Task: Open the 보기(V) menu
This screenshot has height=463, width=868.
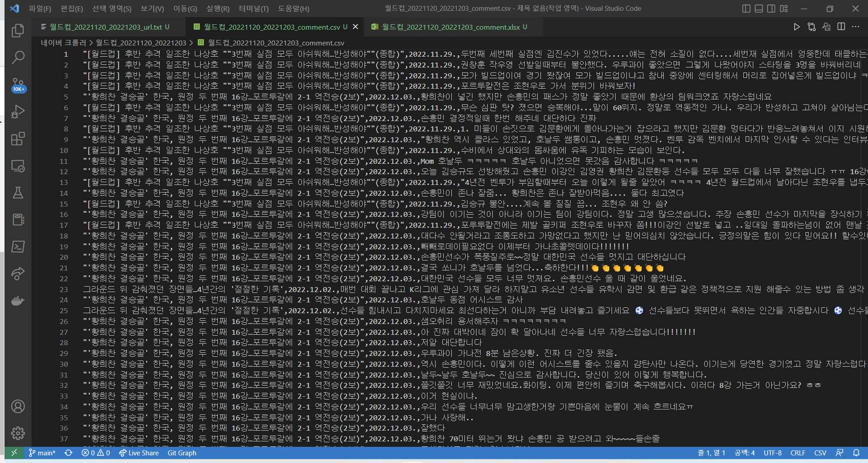Action: pyautogui.click(x=152, y=9)
